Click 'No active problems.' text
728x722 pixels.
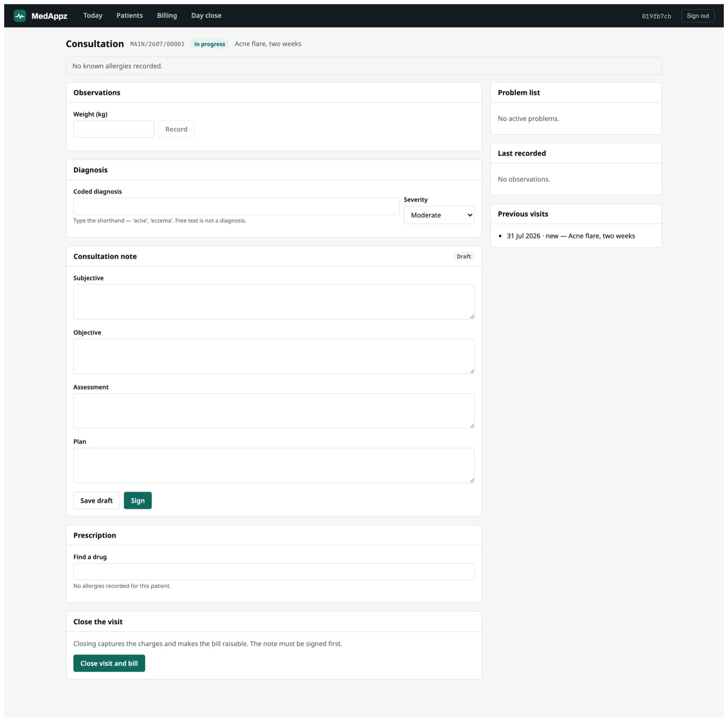528,119
